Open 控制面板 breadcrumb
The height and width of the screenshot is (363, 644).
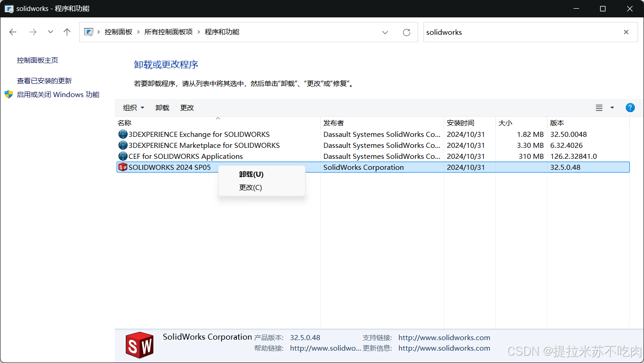coord(118,32)
